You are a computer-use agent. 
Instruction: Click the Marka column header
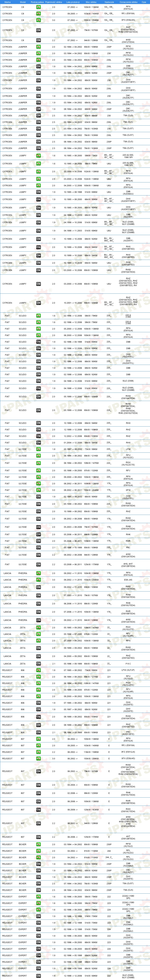point(7,2)
